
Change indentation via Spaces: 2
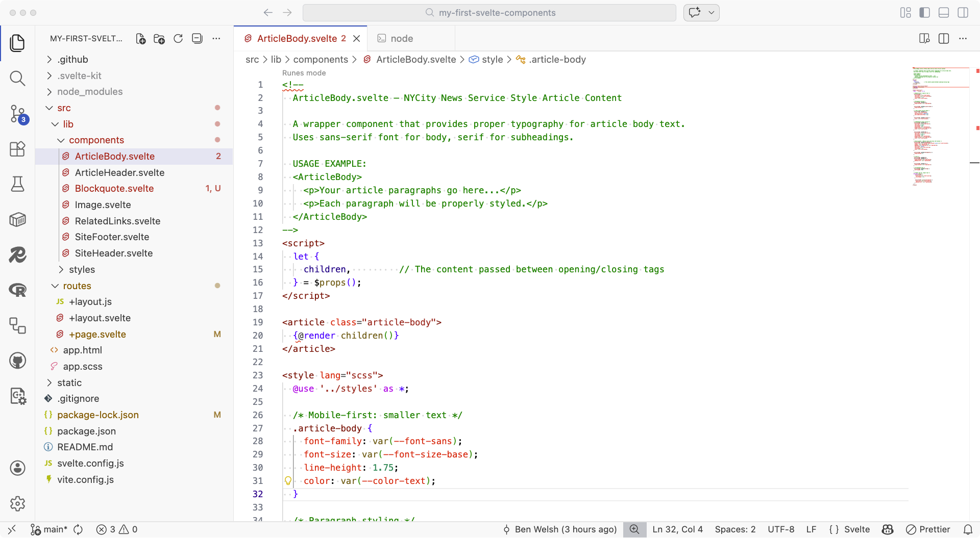[735, 530]
